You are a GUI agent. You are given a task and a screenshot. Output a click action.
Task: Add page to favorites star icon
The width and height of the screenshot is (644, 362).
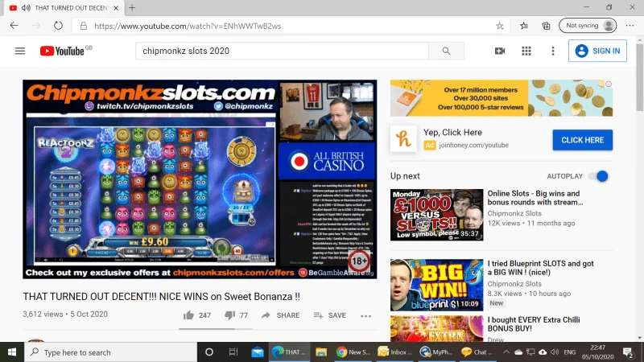(x=499, y=26)
